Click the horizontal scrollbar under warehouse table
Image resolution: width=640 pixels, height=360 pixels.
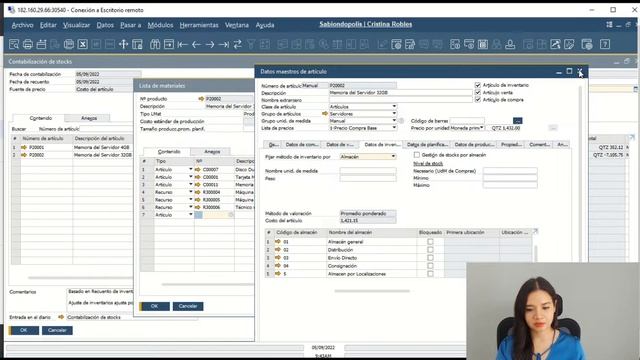pos(372,291)
